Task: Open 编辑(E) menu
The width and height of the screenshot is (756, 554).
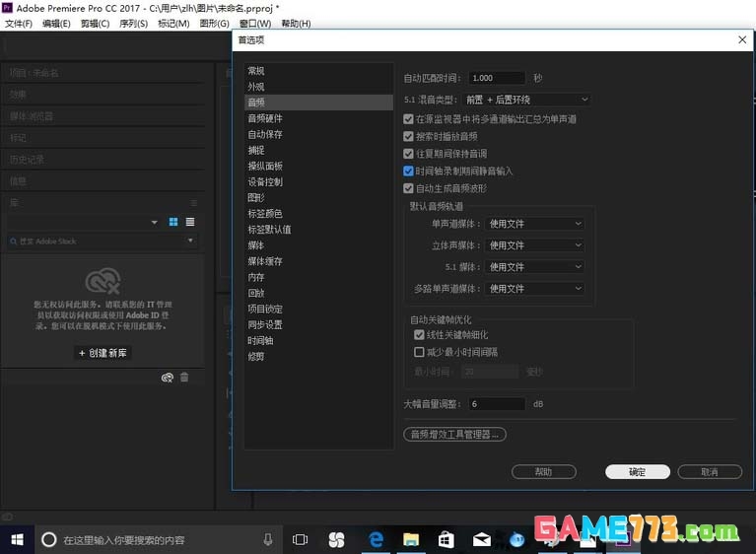Action: point(56,24)
